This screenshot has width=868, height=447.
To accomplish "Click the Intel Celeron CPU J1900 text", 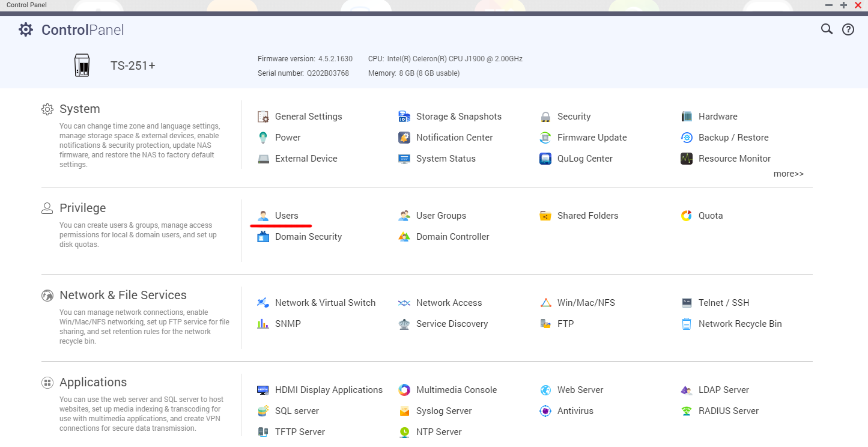I will [455, 59].
